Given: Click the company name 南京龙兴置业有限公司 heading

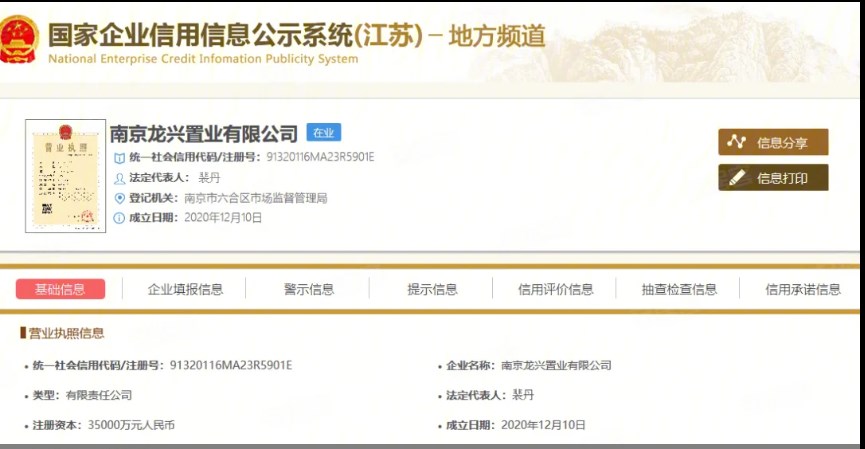Looking at the screenshot, I should coord(204,134).
